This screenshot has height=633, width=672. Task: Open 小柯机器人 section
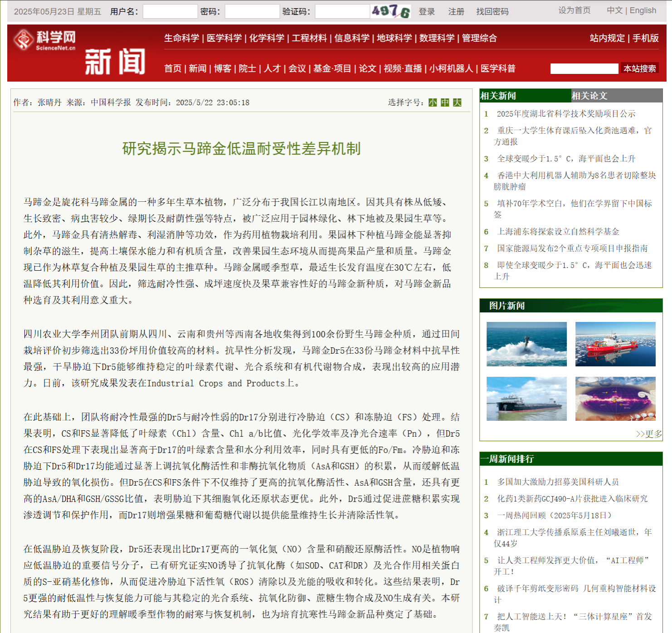[x=451, y=68]
